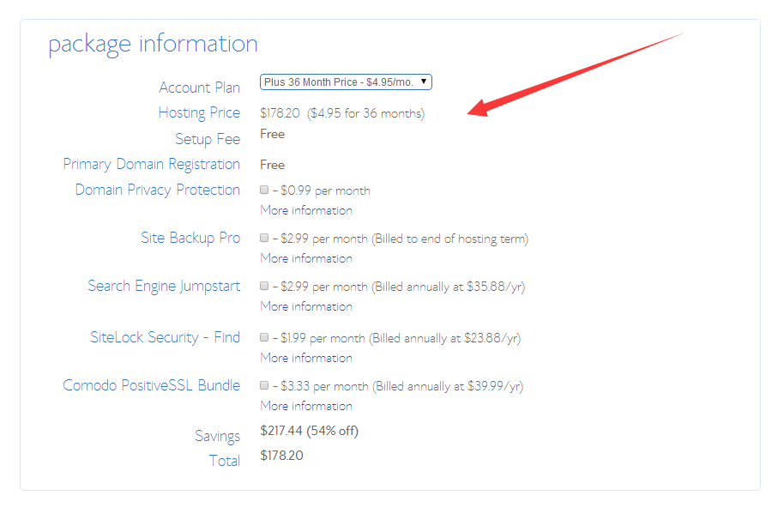
Task: Click the Savings label
Action: pos(218,436)
